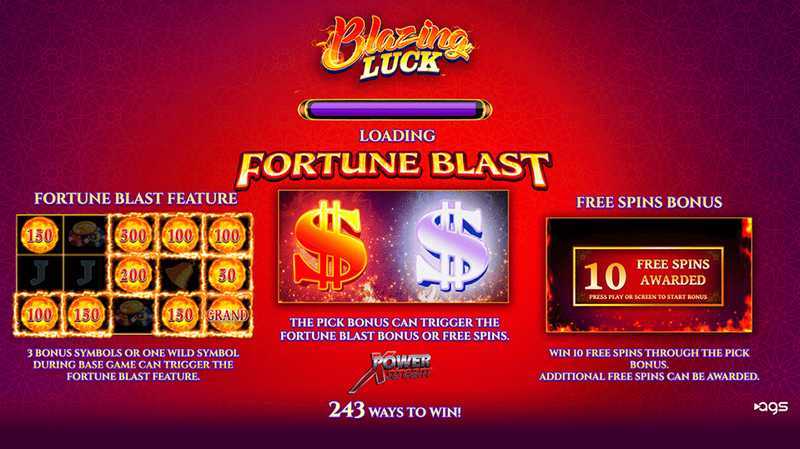Click the 200 fire coin symbol
800x449 pixels.
pyautogui.click(x=133, y=275)
